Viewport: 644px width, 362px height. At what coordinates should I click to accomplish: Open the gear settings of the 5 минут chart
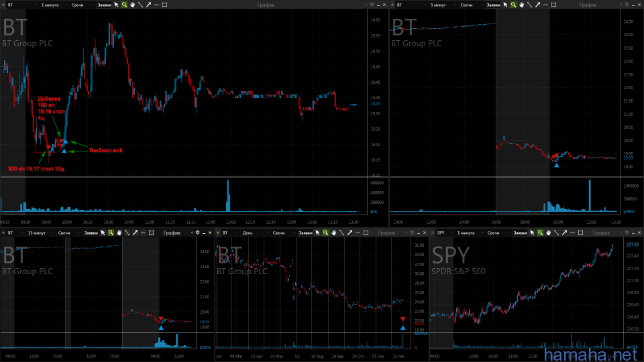627,5
